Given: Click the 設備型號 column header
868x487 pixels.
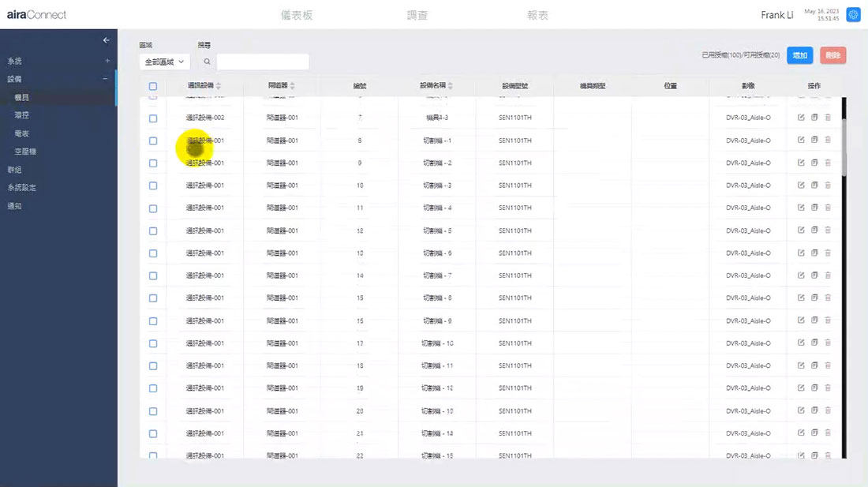Looking at the screenshot, I should [514, 86].
